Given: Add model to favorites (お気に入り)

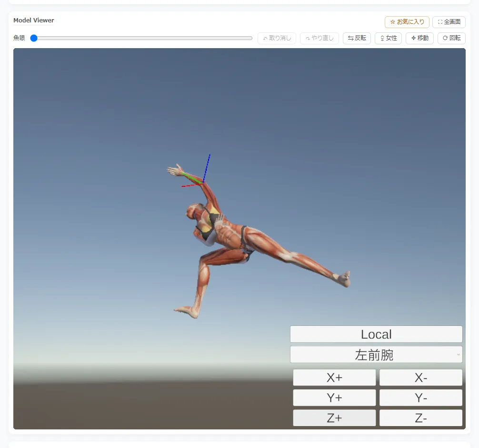Looking at the screenshot, I should [407, 22].
